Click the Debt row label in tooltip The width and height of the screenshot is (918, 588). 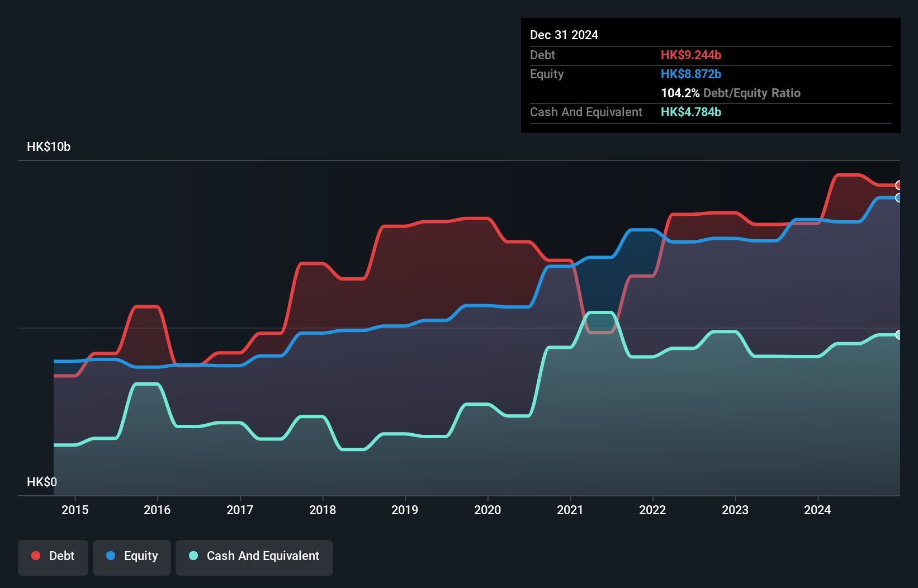coord(542,55)
